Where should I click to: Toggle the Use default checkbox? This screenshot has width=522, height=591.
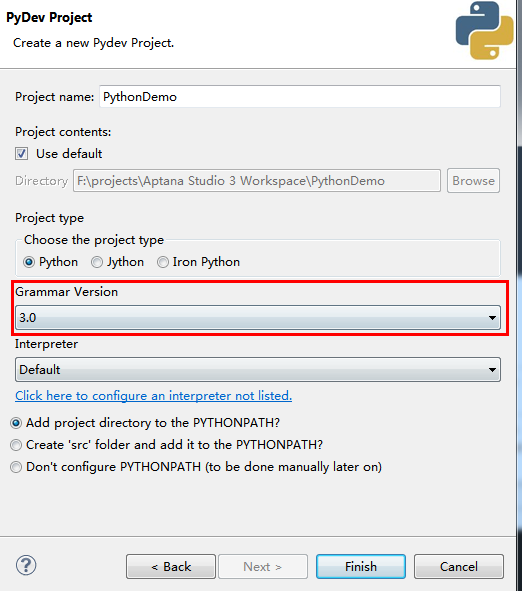pyautogui.click(x=21, y=154)
